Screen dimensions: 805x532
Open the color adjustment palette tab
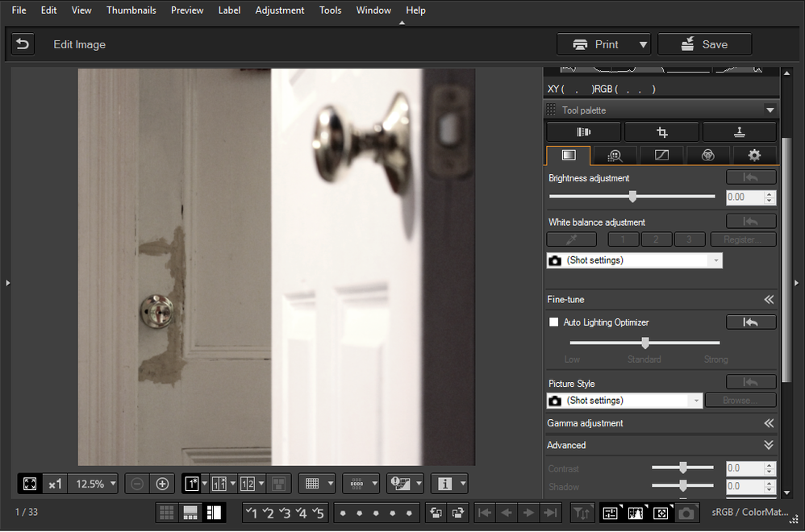tap(707, 155)
